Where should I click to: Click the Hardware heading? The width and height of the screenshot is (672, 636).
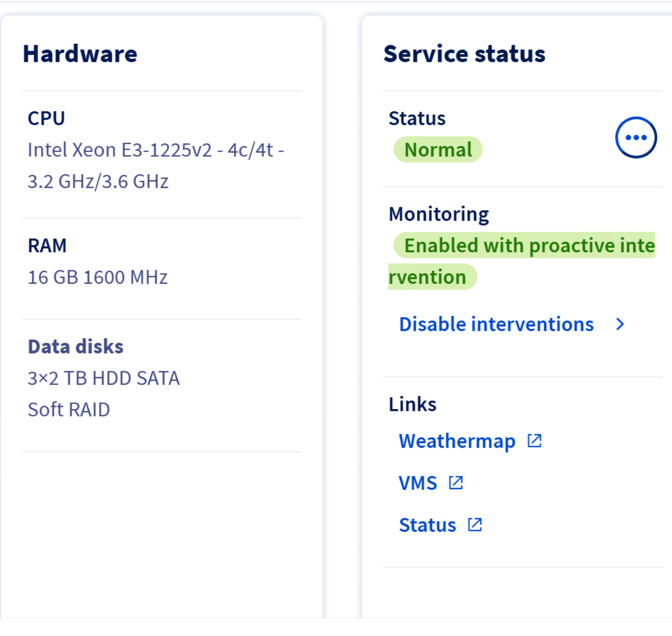click(80, 54)
